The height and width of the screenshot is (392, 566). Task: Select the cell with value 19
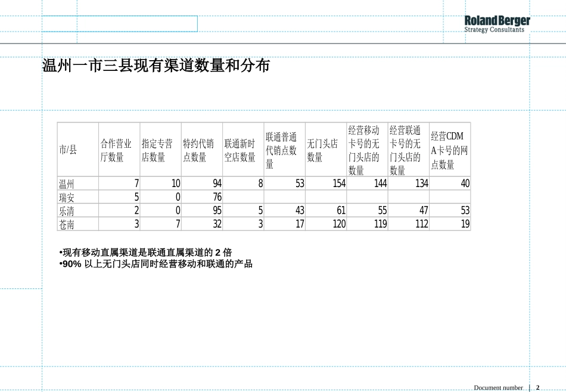[450, 224]
